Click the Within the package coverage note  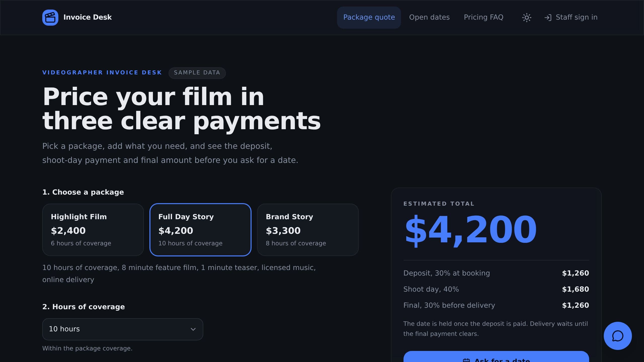coord(87,348)
